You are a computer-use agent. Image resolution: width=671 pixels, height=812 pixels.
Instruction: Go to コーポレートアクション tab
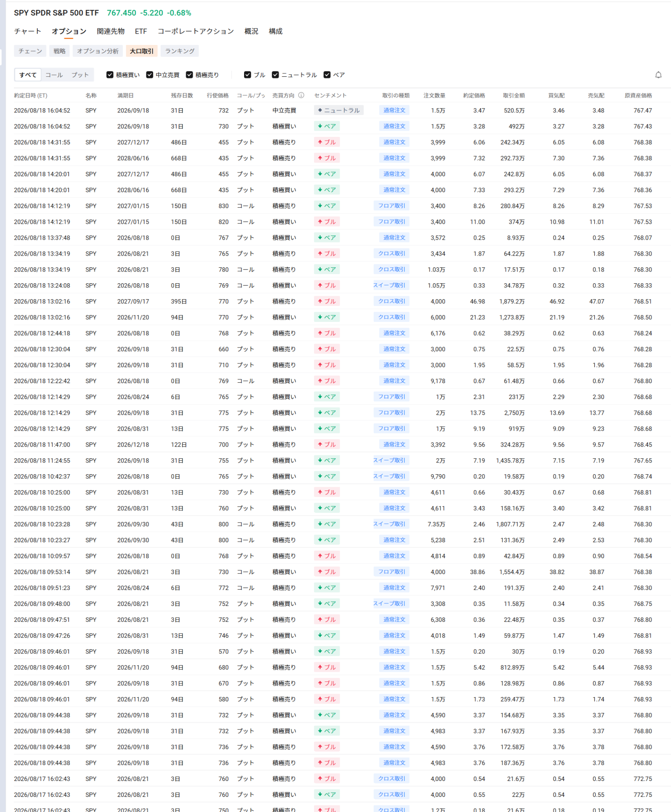coord(196,31)
